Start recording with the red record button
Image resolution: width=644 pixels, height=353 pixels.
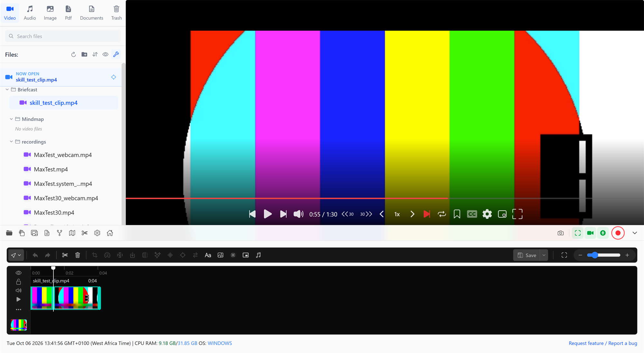(618, 233)
